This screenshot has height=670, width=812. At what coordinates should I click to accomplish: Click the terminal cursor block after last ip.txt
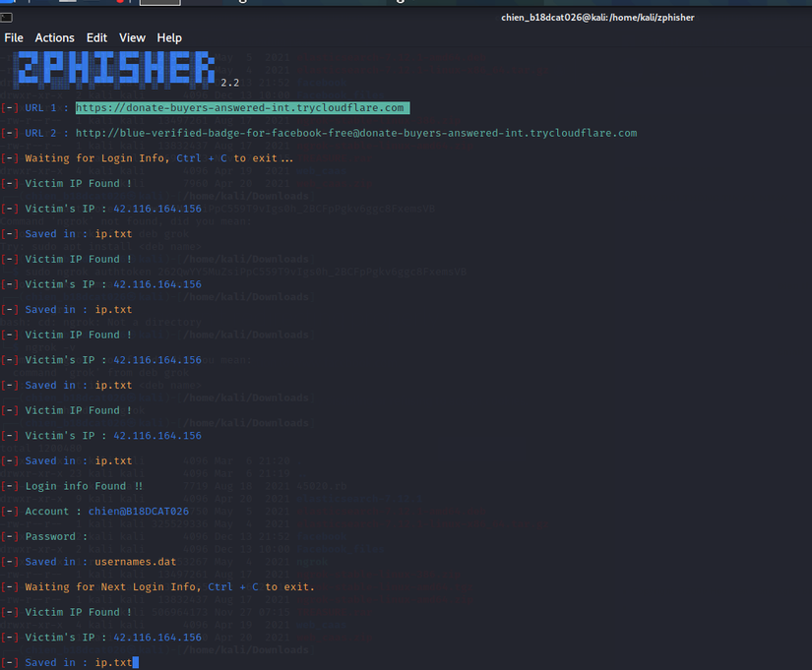136,662
